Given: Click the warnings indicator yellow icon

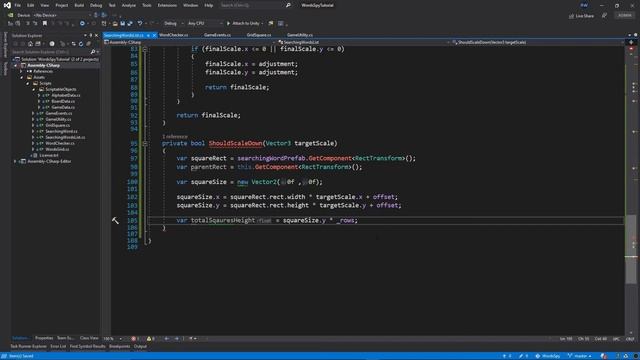Looking at the screenshot, I should coord(149,338).
